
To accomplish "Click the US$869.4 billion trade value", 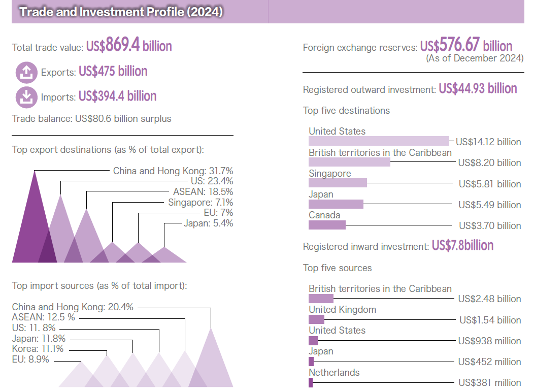I will tap(130, 46).
